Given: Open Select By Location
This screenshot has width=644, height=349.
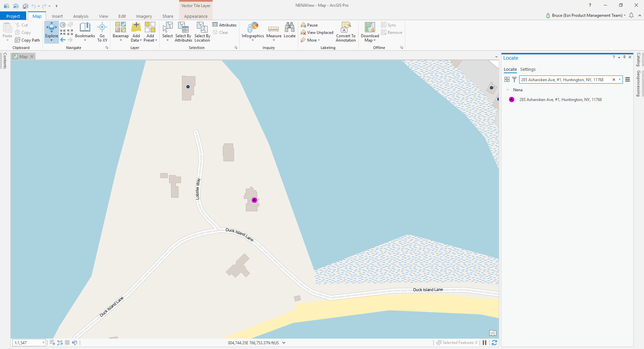Looking at the screenshot, I should tap(202, 32).
